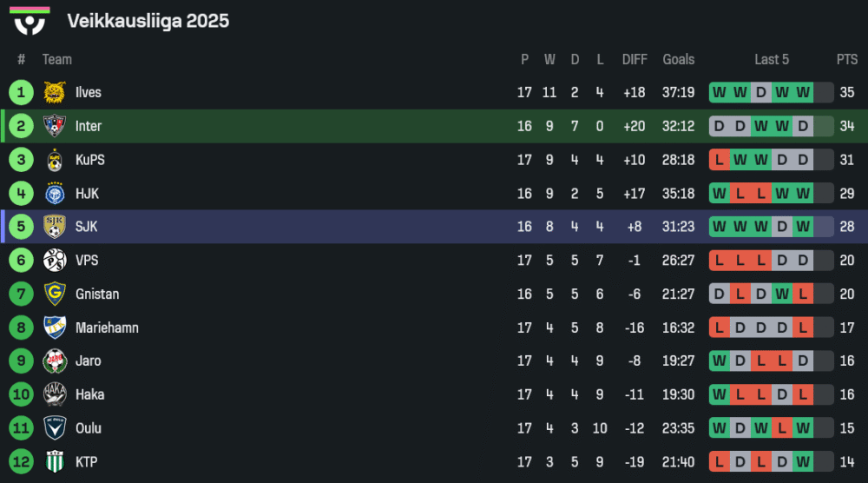
Task: Click the SJK team crest
Action: [55, 228]
